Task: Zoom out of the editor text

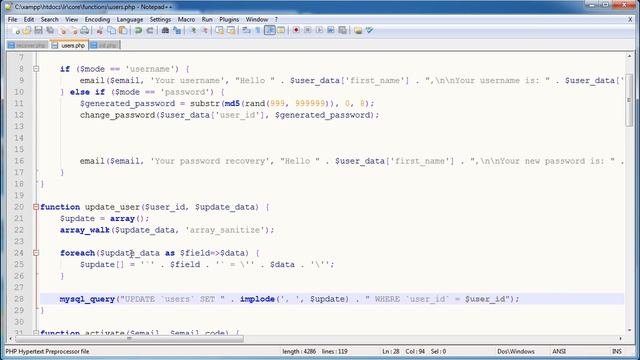Action: click(204, 31)
